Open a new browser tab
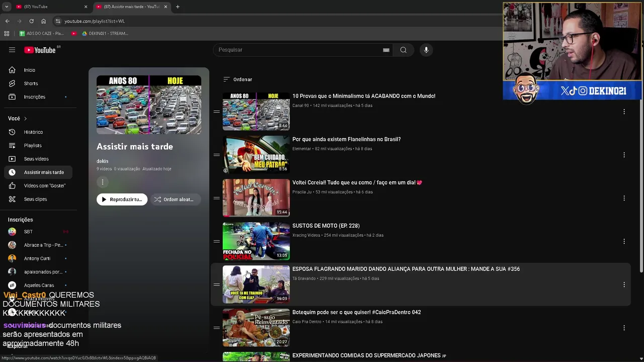Viewport: 644px width, 362px height. (x=178, y=7)
